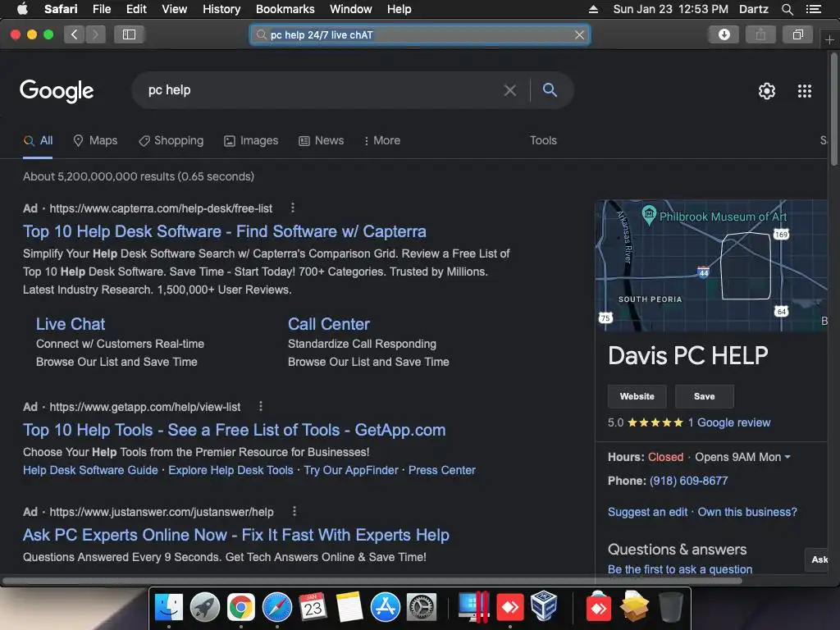Viewport: 840px width, 630px height.
Task: Switch to the Maps tab
Action: point(95,140)
